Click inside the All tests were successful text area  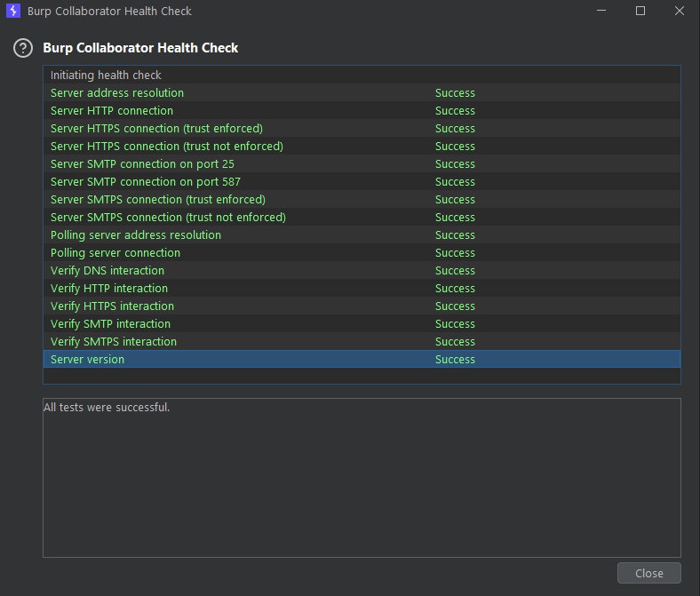362,480
